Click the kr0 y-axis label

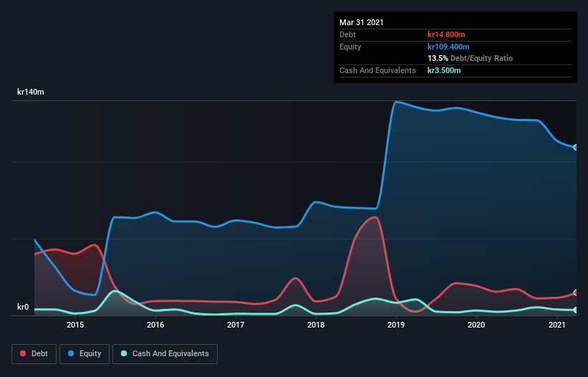(x=23, y=307)
